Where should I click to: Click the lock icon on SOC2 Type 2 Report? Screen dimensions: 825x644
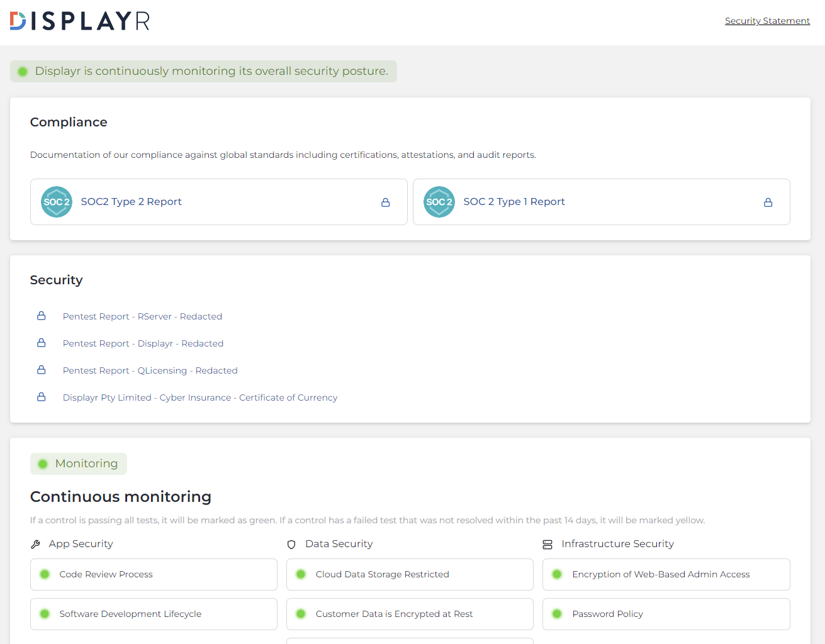click(385, 202)
